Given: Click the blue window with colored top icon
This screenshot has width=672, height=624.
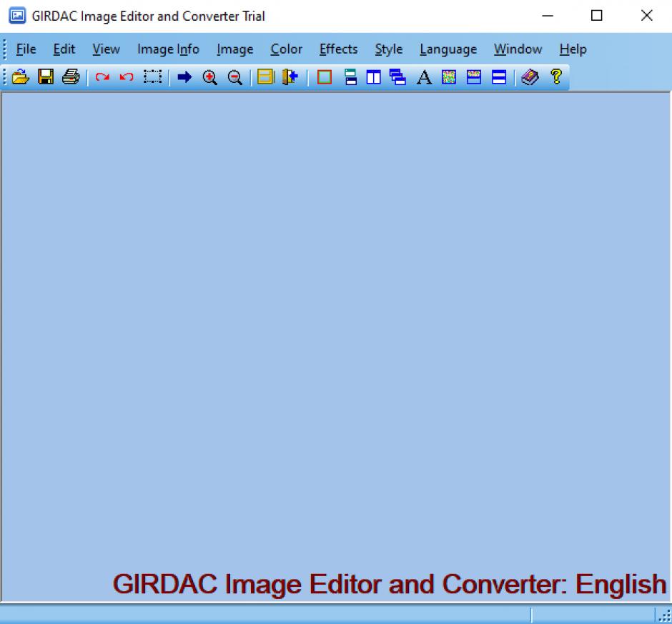Looking at the screenshot, I should point(474,77).
